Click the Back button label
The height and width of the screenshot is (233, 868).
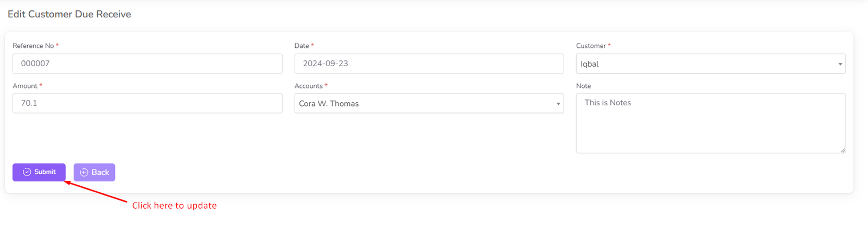click(100, 173)
